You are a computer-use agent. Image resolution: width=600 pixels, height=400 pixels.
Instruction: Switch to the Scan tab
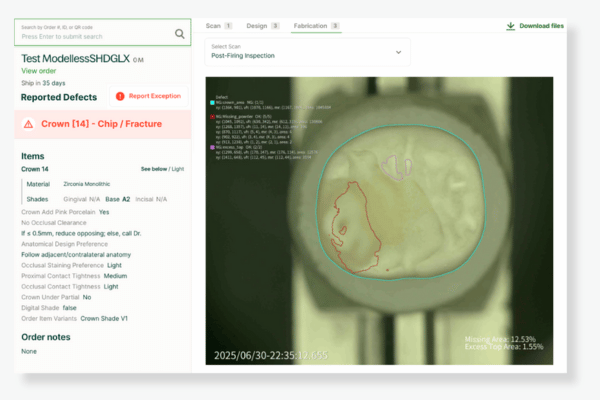pos(216,25)
